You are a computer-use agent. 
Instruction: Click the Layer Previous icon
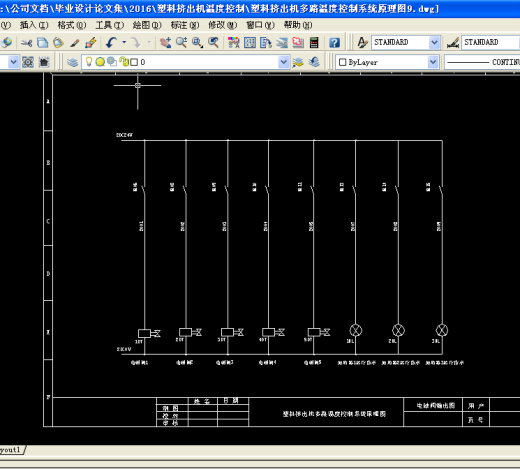(314, 62)
